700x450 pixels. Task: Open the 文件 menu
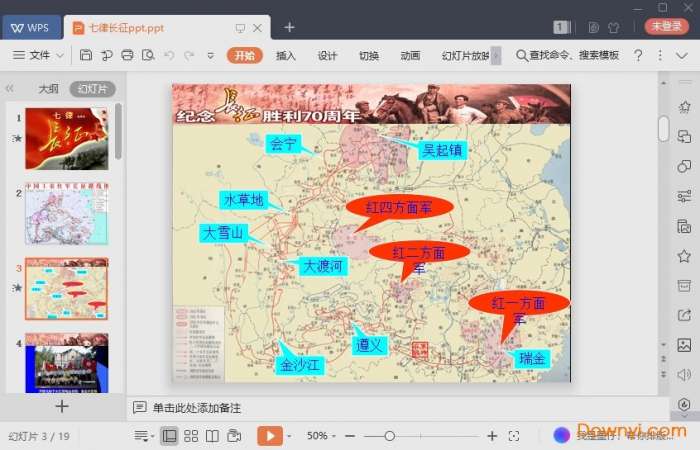(x=39, y=55)
